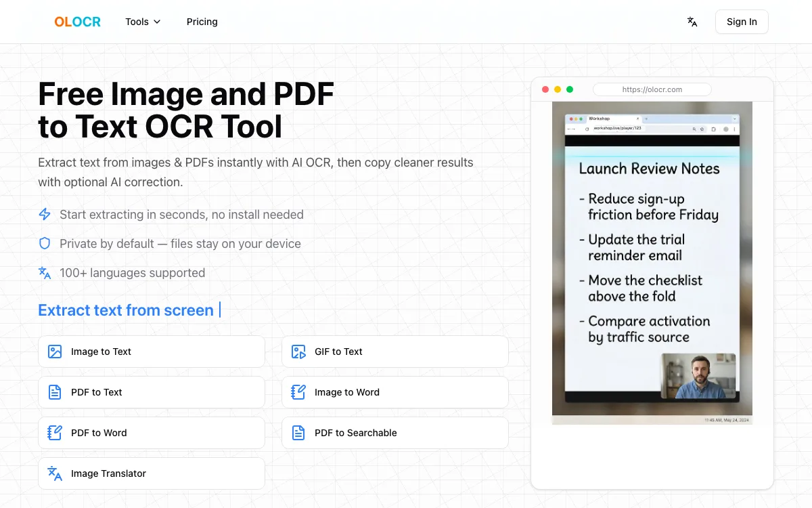Open the Image to Text tool

tap(152, 352)
